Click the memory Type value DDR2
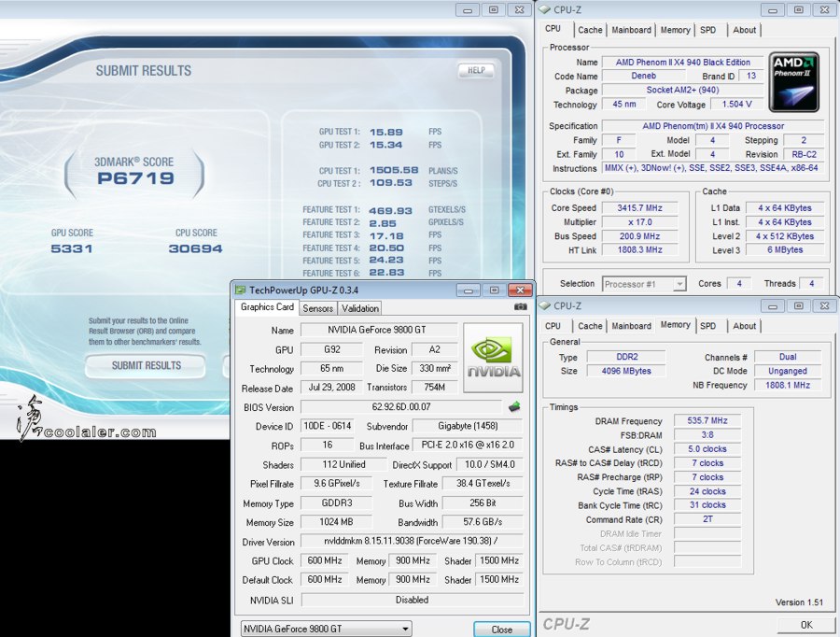This screenshot has width=840, height=637. tap(627, 357)
